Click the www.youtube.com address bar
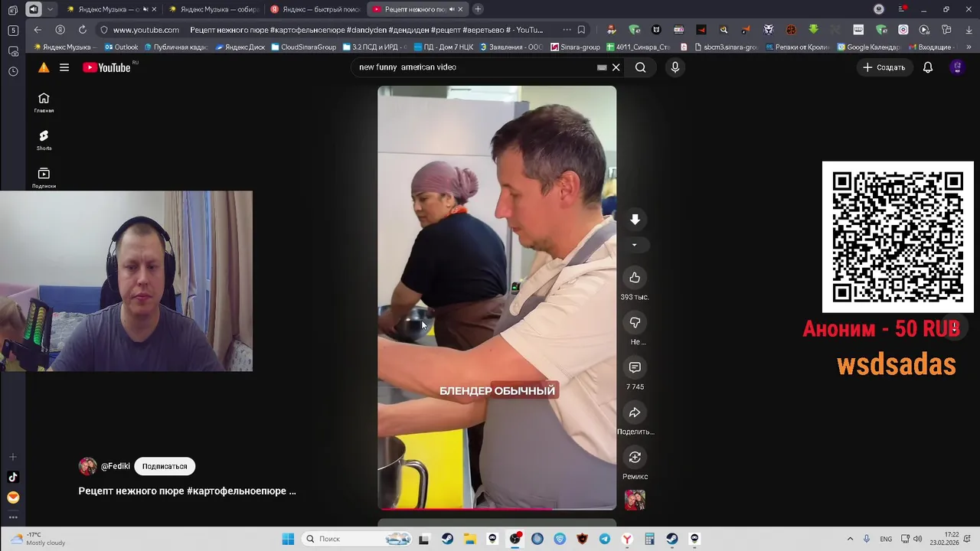Screen dimensions: 980x551 pos(146,30)
